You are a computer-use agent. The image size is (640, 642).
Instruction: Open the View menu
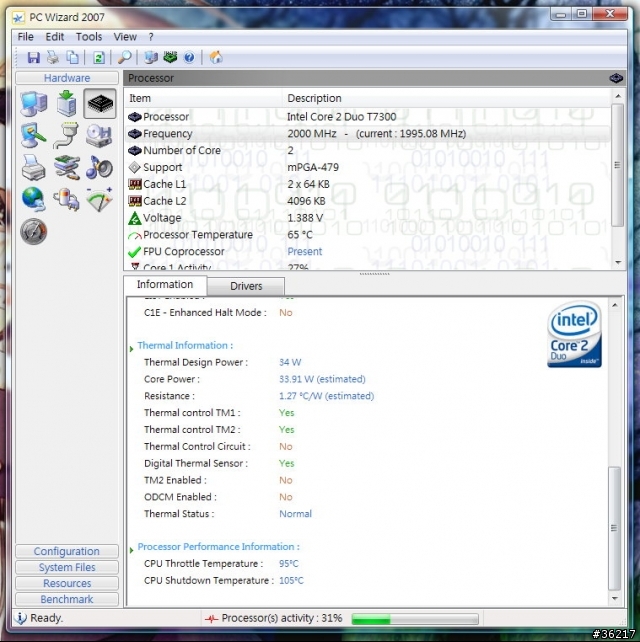pos(125,37)
